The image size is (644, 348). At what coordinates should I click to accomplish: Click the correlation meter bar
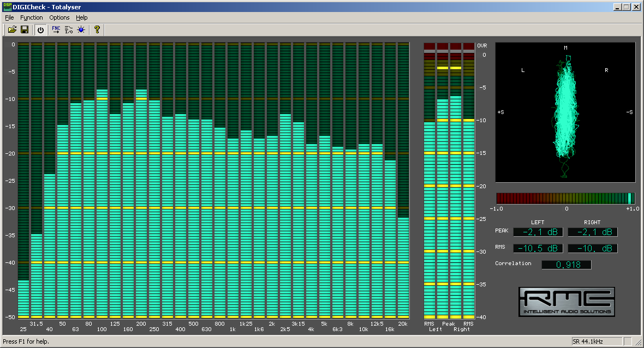565,199
